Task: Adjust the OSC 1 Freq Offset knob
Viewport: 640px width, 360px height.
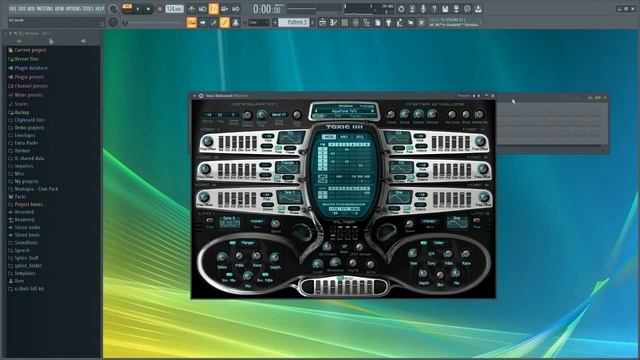Action: pyautogui.click(x=207, y=141)
